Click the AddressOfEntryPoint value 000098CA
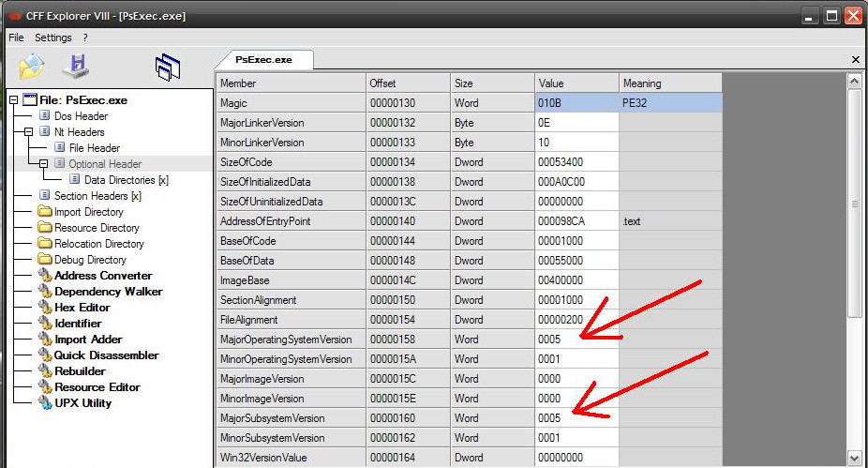This screenshot has height=468, width=868. (576, 221)
